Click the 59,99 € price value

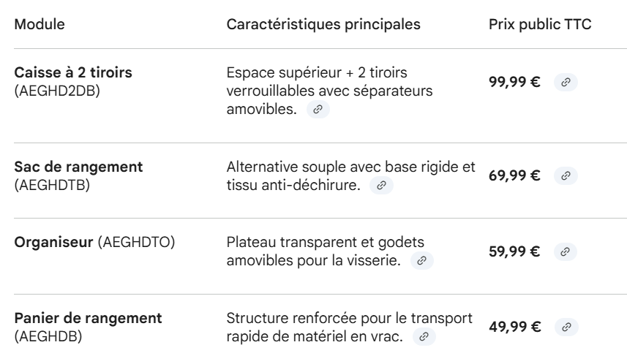(514, 251)
